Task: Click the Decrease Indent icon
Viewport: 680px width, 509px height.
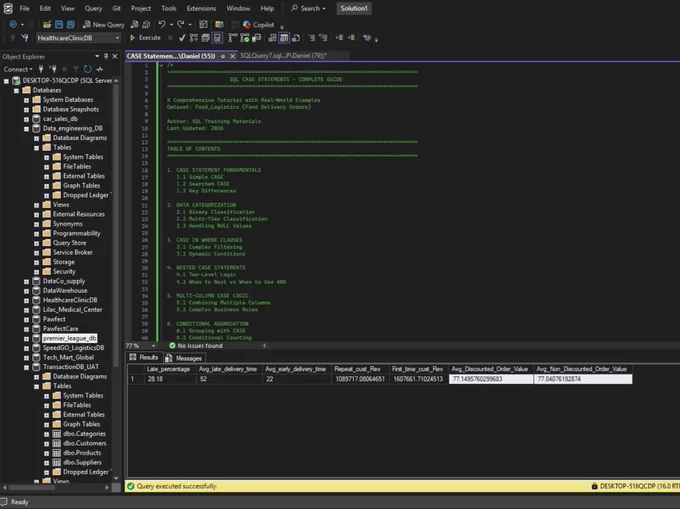Action: coord(339,38)
